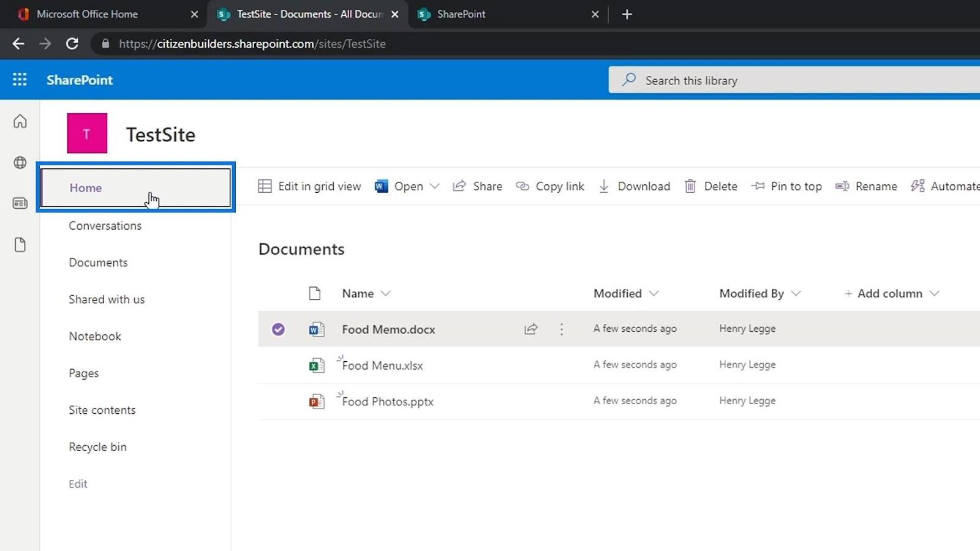980x551 pixels.
Task: Click the Automate command
Action: 945,186
